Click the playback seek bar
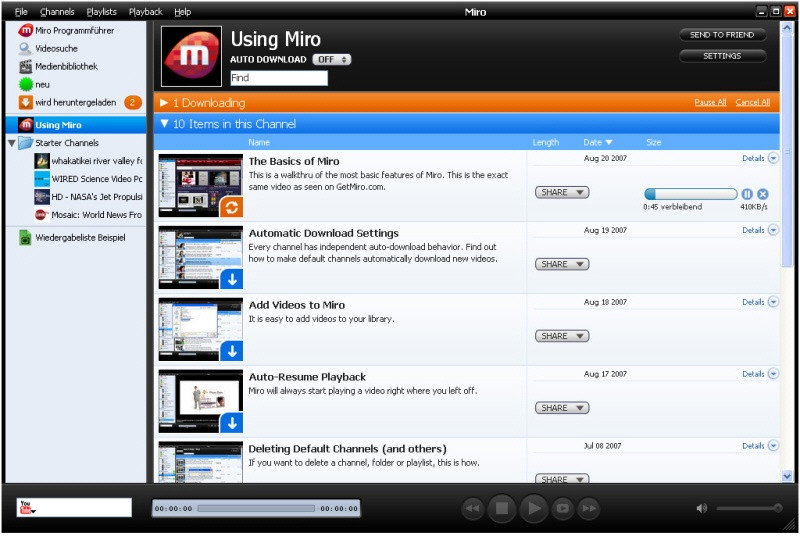The image size is (800, 536). pos(256,509)
